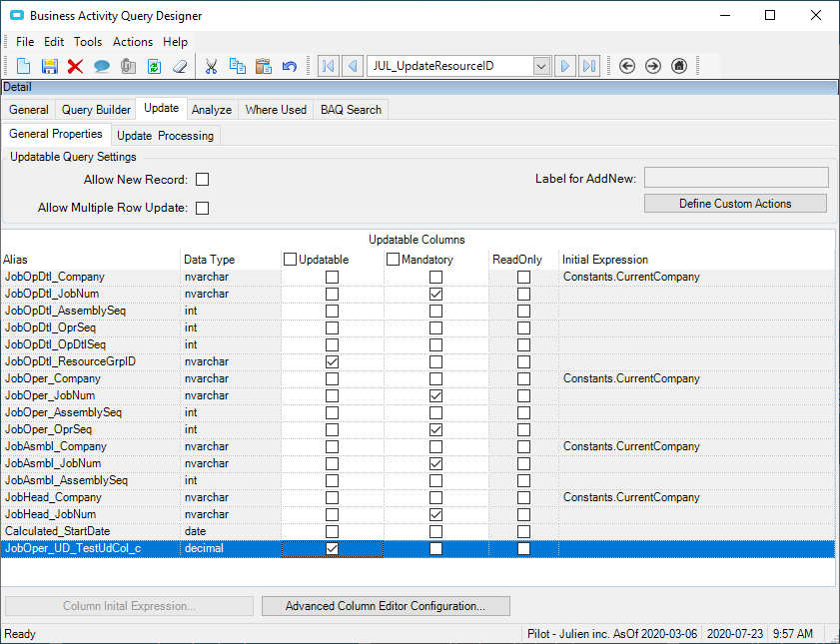This screenshot has width=840, height=644.
Task: Delete the query using the red X
Action: click(75, 66)
